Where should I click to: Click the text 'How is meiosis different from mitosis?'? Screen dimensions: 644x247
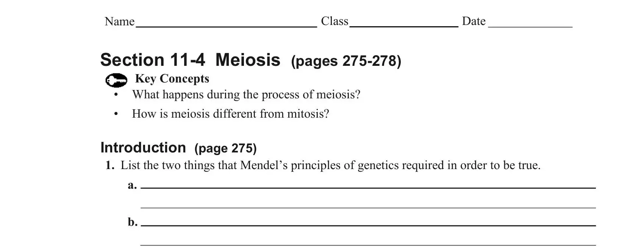tap(230, 113)
